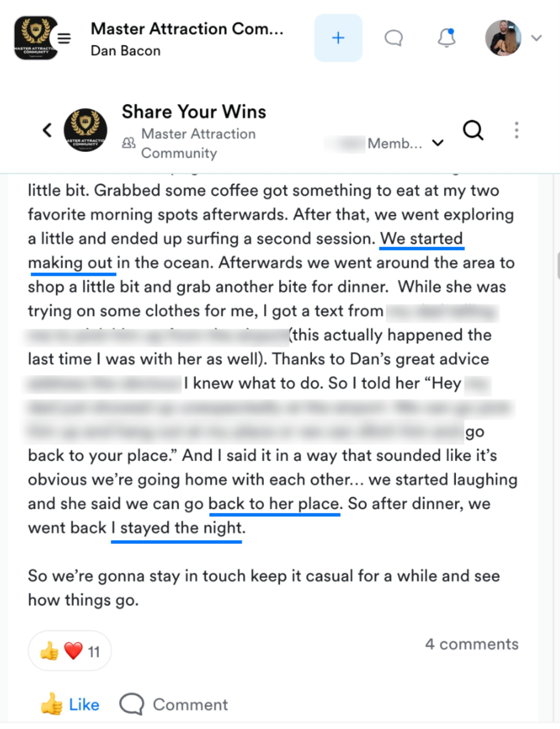Click the blue plus create button

pos(338,38)
